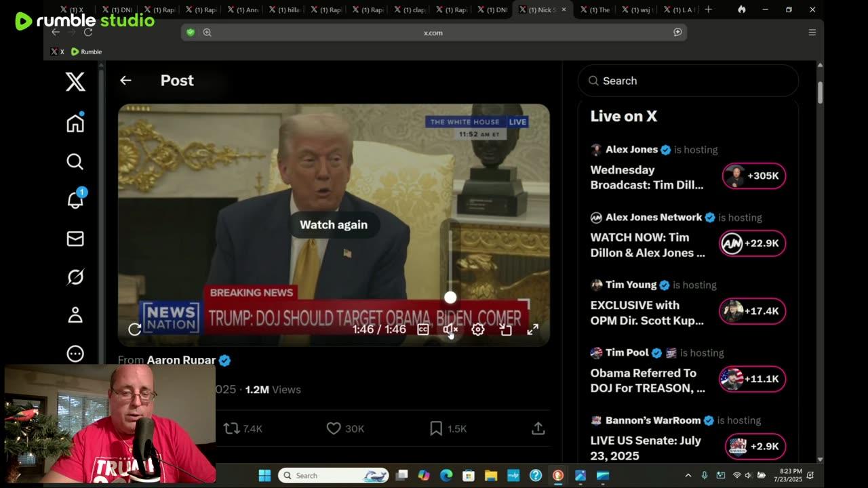Screen dimensions: 868x488
Task: Share the post via upload icon
Action: click(538, 428)
